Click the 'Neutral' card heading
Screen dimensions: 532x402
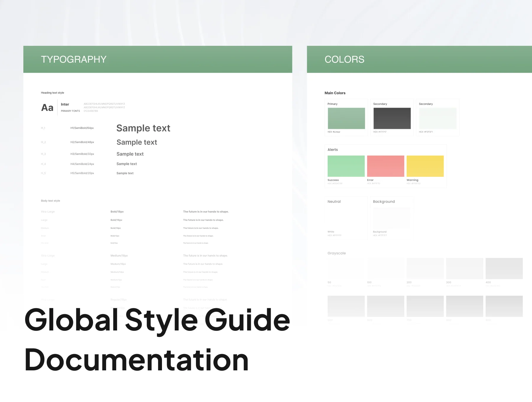point(334,202)
